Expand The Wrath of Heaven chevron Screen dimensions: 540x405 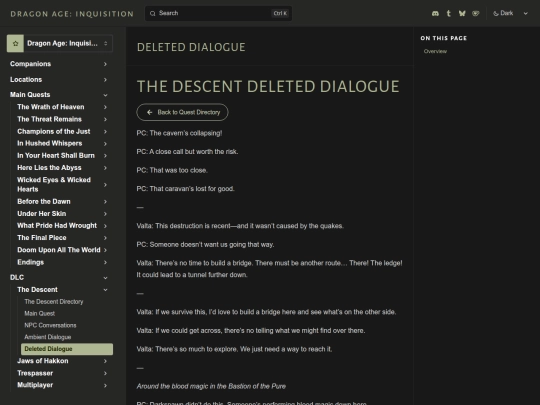click(105, 107)
